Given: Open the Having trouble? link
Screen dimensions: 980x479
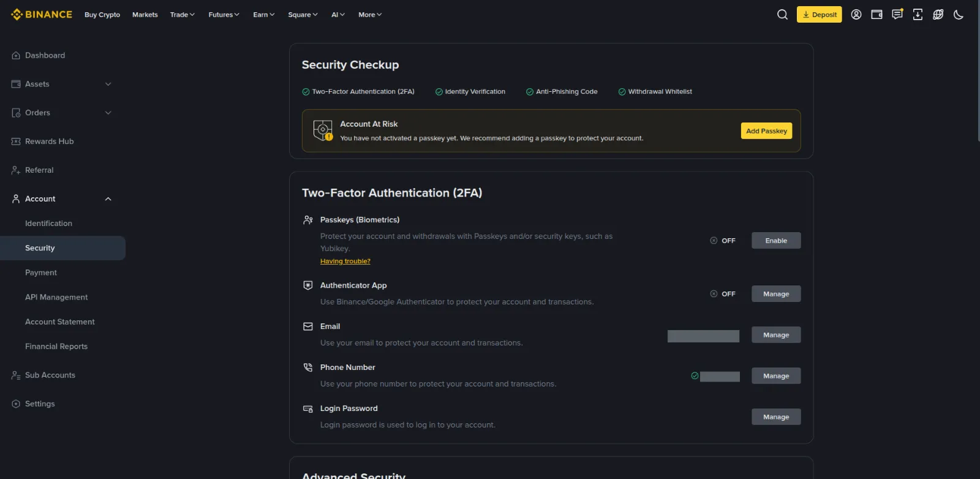Looking at the screenshot, I should coord(345,261).
